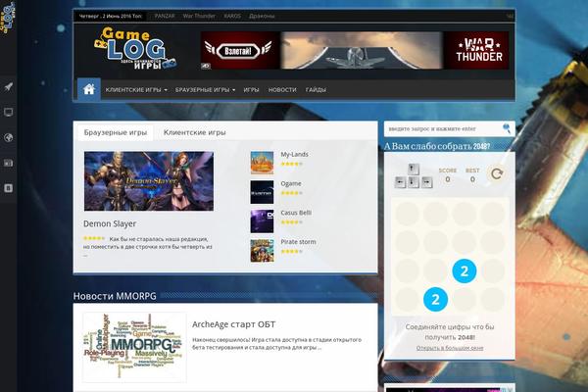Open the globe icon in left sidebar
The image size is (588, 392).
pos(8,137)
